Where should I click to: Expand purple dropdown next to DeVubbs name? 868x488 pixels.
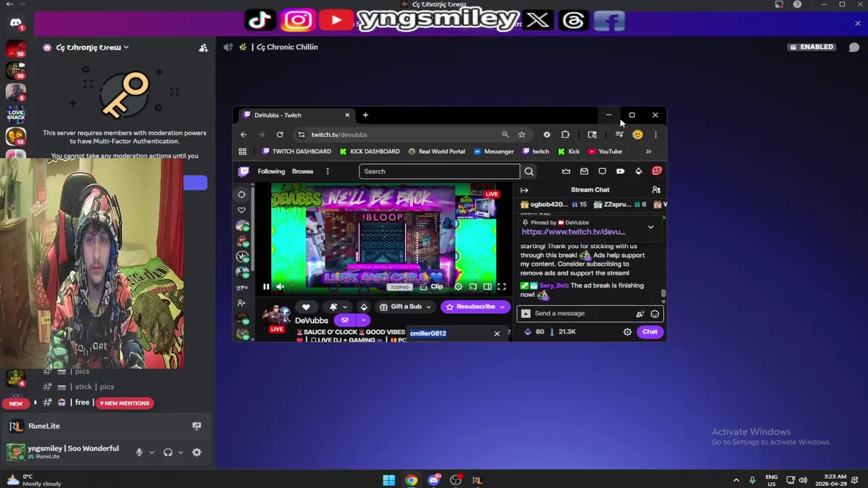pyautogui.click(x=363, y=320)
